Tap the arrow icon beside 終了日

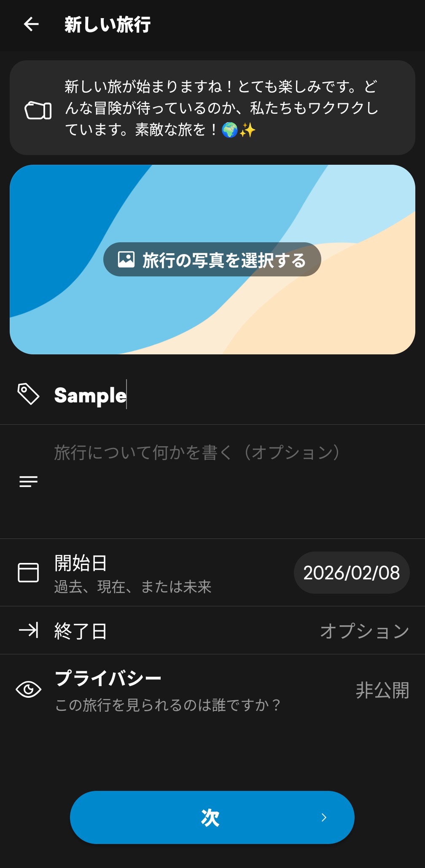[x=28, y=630]
